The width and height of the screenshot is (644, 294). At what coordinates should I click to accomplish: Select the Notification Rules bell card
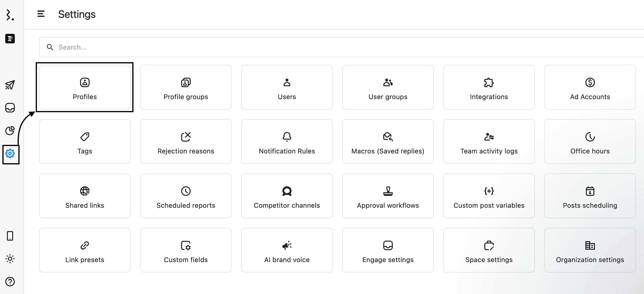(287, 142)
